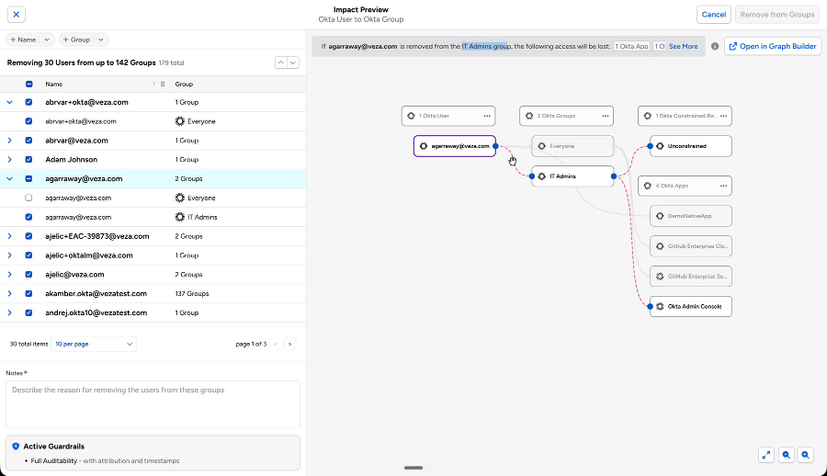Collapse the abrvar+okta@veza.com row
The width and height of the screenshot is (827, 476).
coord(9,102)
